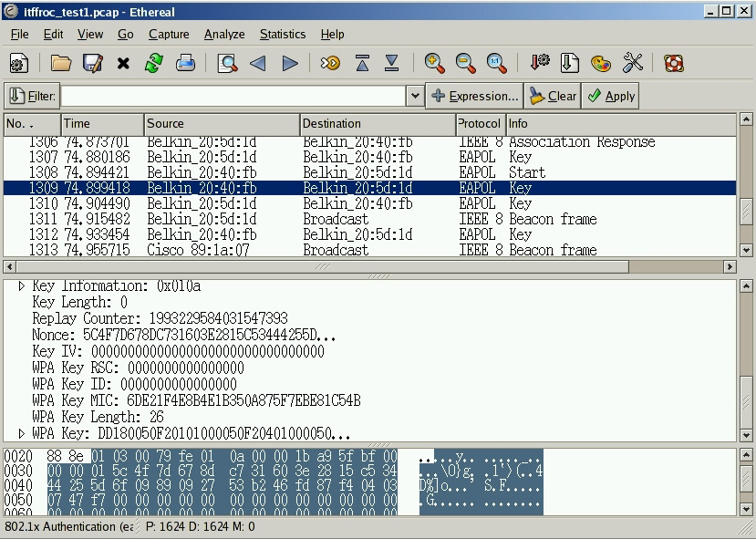Open the Find packet magnifier icon
The image size is (756, 539).
click(227, 63)
